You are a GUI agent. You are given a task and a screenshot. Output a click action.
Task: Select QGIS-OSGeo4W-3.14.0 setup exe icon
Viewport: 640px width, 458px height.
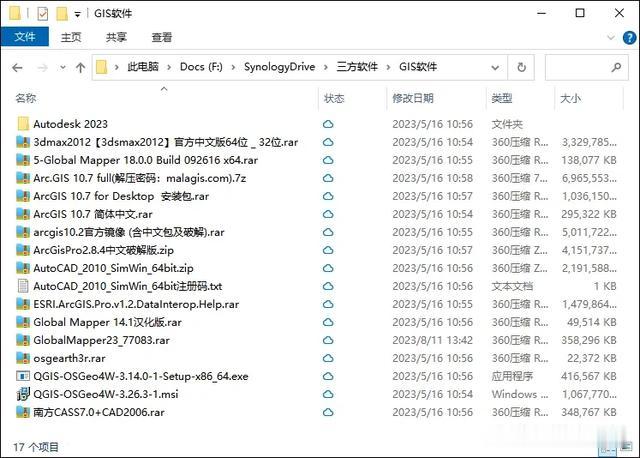pyautogui.click(x=23, y=376)
